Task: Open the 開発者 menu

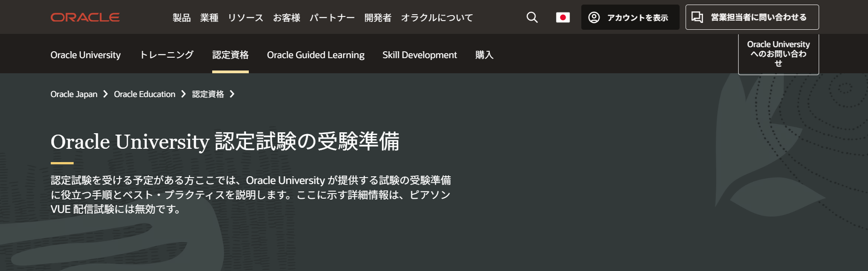Action: (378, 18)
